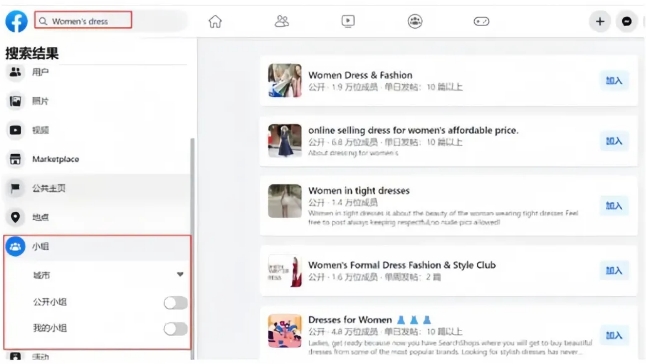Open online selling dress for women's affordable price

(x=413, y=131)
